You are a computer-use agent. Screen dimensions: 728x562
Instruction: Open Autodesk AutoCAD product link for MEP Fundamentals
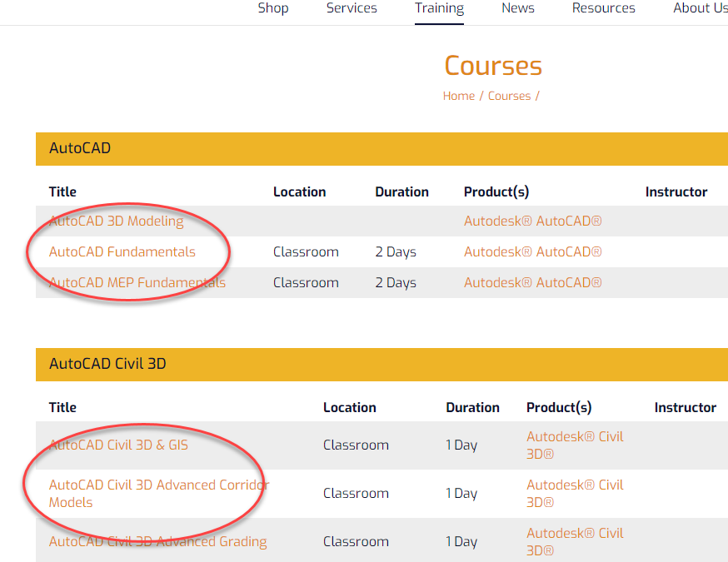pos(532,282)
